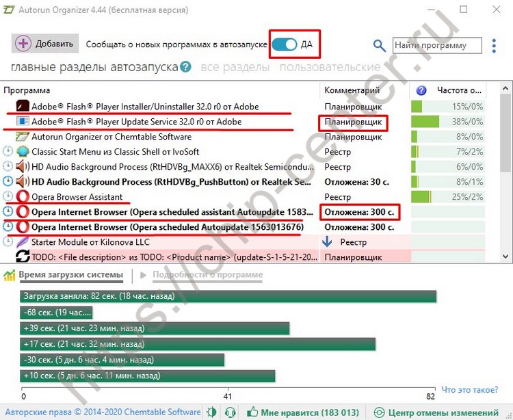
Task: Click the boot time chart icon
Action: click(x=9, y=276)
